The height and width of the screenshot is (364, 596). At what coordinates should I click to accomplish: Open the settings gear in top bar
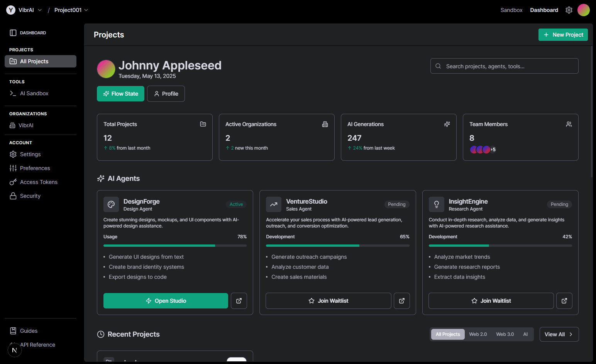(569, 10)
